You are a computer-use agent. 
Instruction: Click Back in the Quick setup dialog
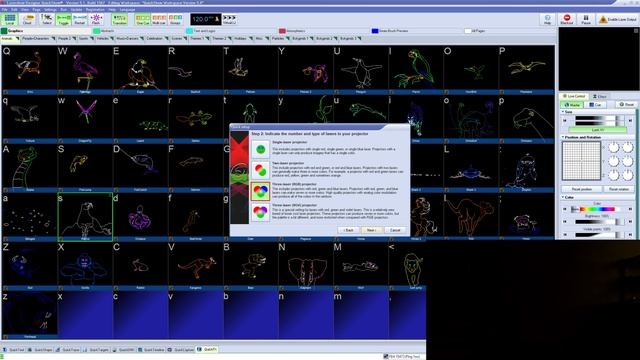(349, 230)
